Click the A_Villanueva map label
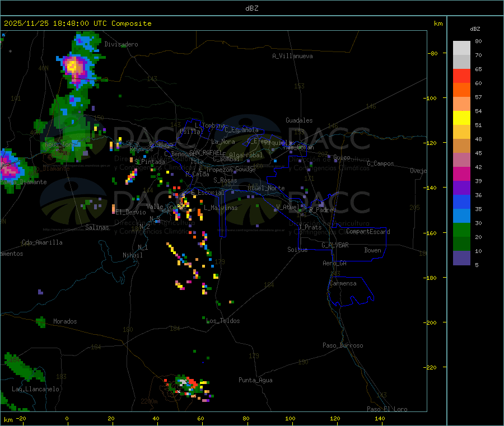 pos(292,56)
